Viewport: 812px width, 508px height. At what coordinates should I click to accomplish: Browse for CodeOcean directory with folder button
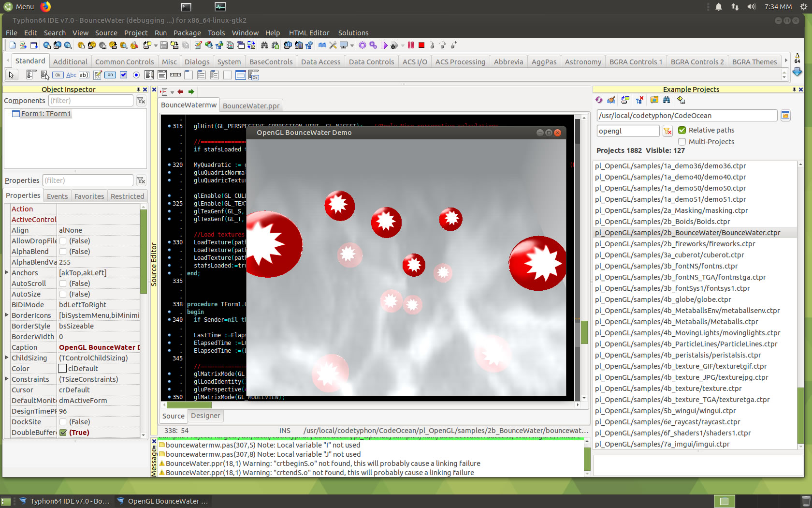click(x=785, y=115)
